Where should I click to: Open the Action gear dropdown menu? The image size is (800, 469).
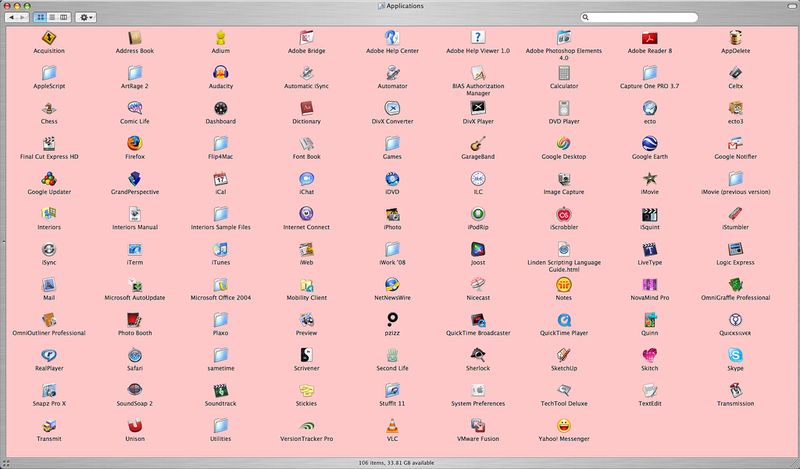[86, 17]
